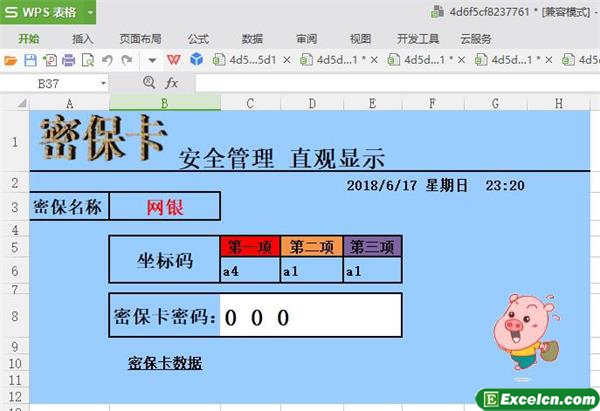Open the 公式 tab
The image size is (600, 411).
pyautogui.click(x=198, y=39)
